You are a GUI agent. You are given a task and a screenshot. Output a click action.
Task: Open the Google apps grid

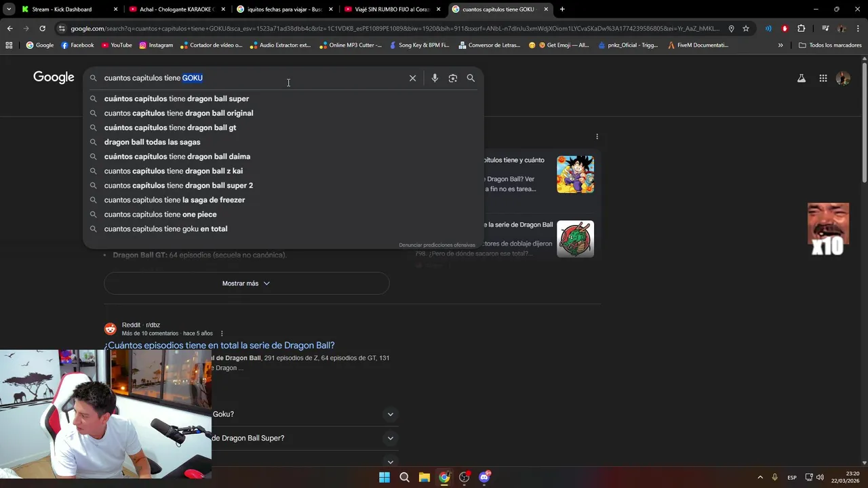(x=823, y=78)
